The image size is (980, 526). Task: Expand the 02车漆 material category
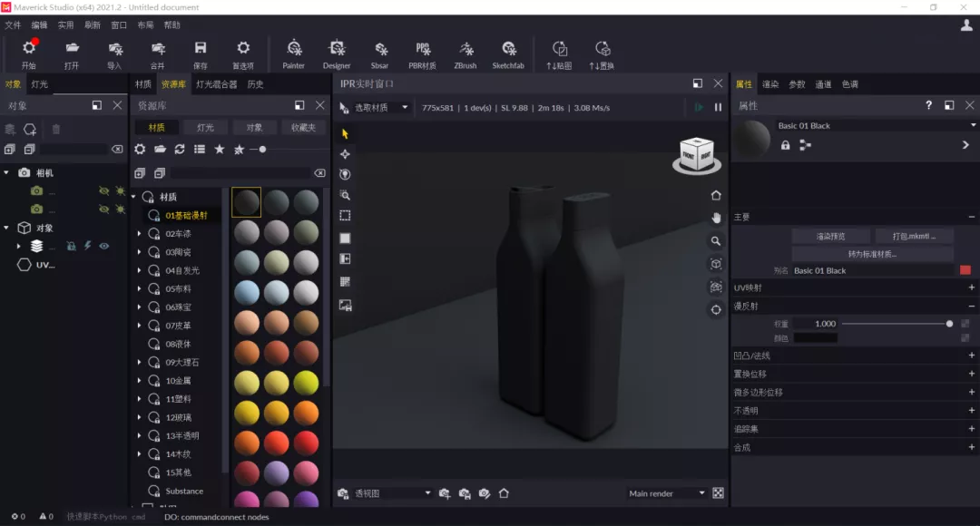(x=140, y=234)
